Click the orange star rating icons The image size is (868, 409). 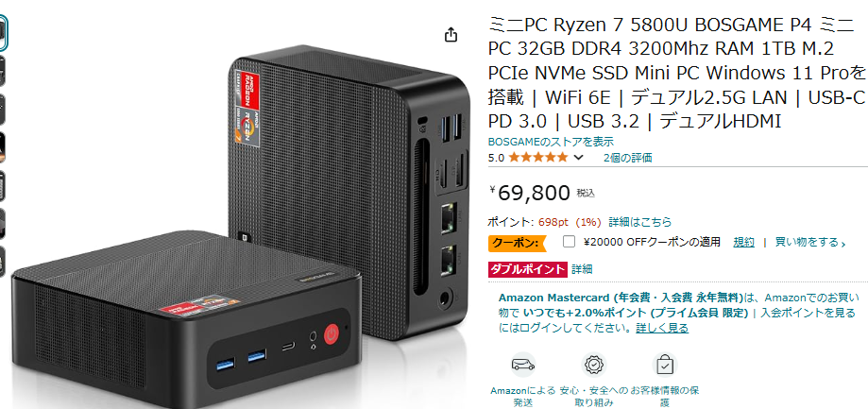click(538, 157)
